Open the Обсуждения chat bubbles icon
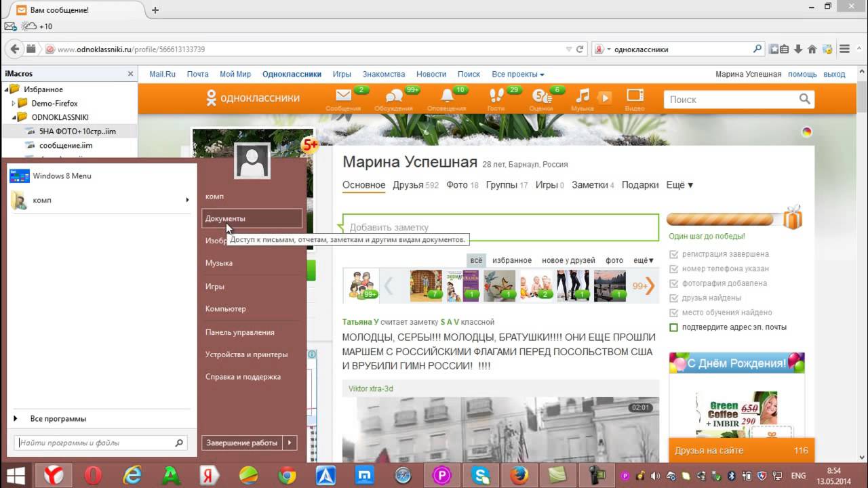This screenshot has width=868, height=488. (393, 96)
